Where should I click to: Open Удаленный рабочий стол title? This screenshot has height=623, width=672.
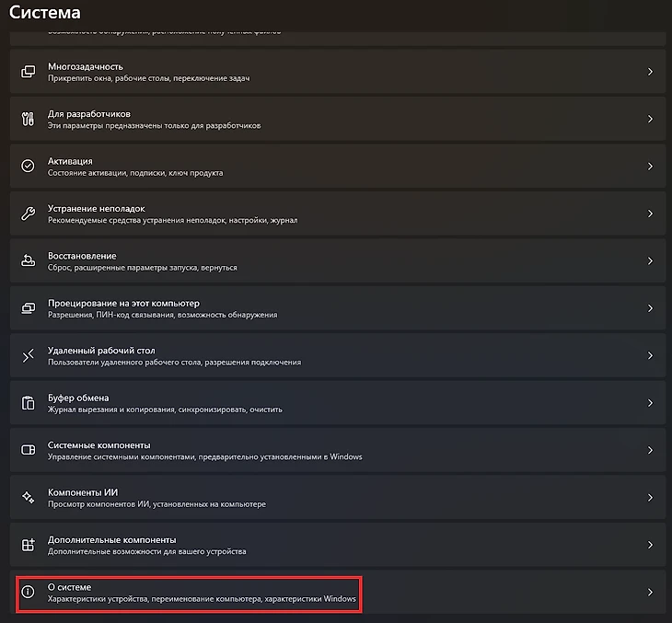101,351
